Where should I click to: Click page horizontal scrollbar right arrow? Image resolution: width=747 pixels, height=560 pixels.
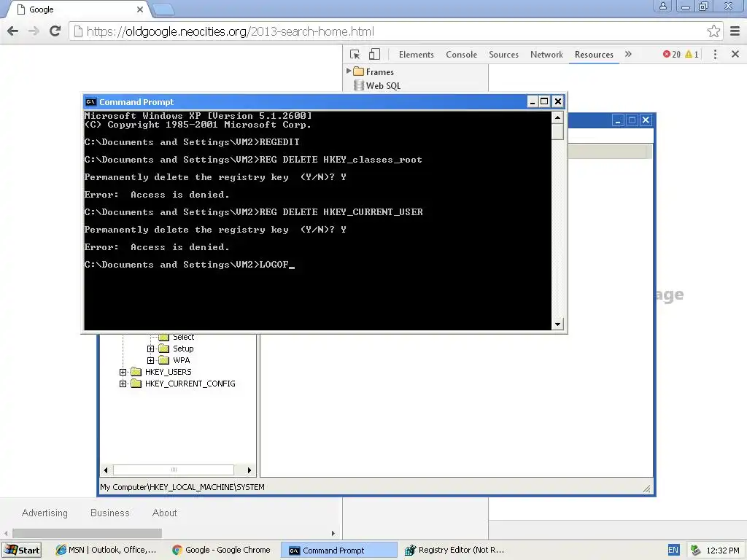(x=333, y=533)
